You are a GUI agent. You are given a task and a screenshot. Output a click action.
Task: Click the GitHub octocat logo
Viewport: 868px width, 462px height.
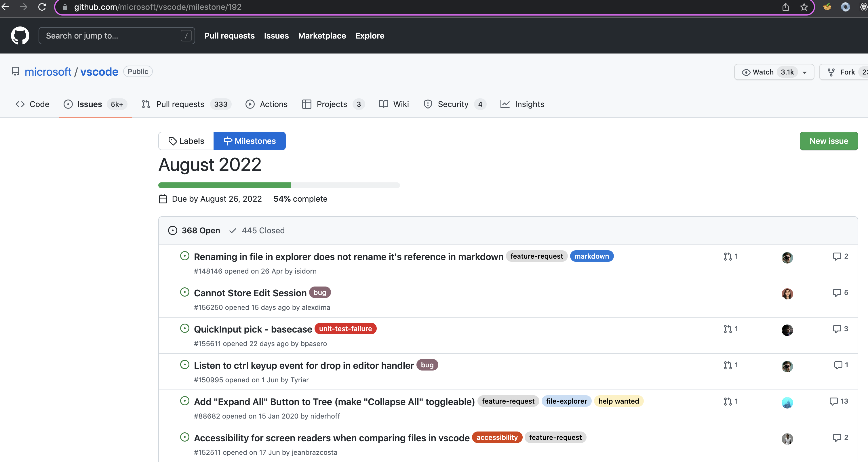pyautogui.click(x=20, y=35)
